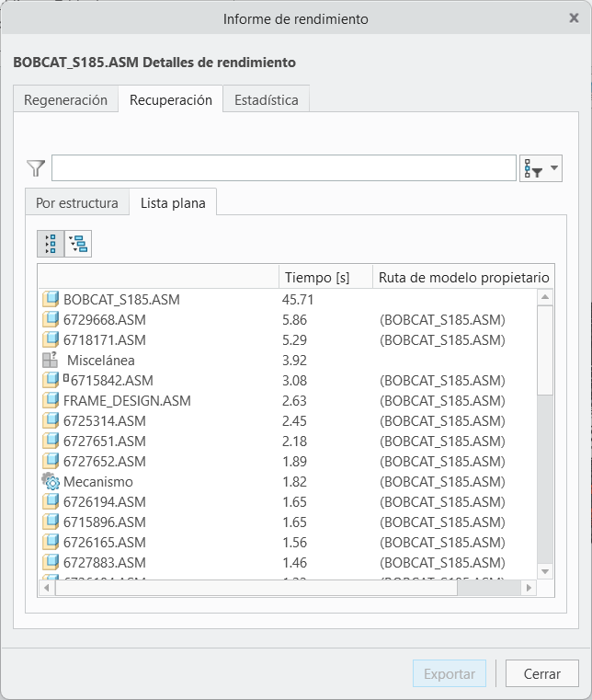Image resolution: width=592 pixels, height=700 pixels.
Task: Click the 6725314.ASM assembly icon
Action: click(x=51, y=420)
